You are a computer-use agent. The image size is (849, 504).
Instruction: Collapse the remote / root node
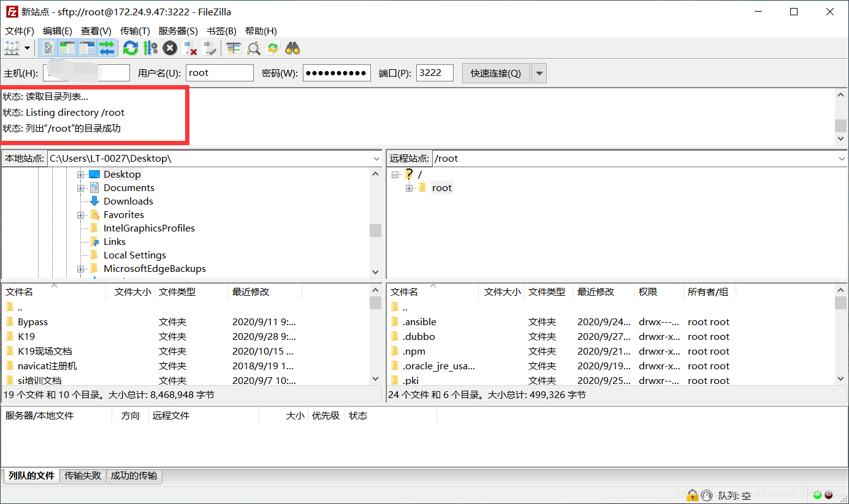tap(395, 175)
